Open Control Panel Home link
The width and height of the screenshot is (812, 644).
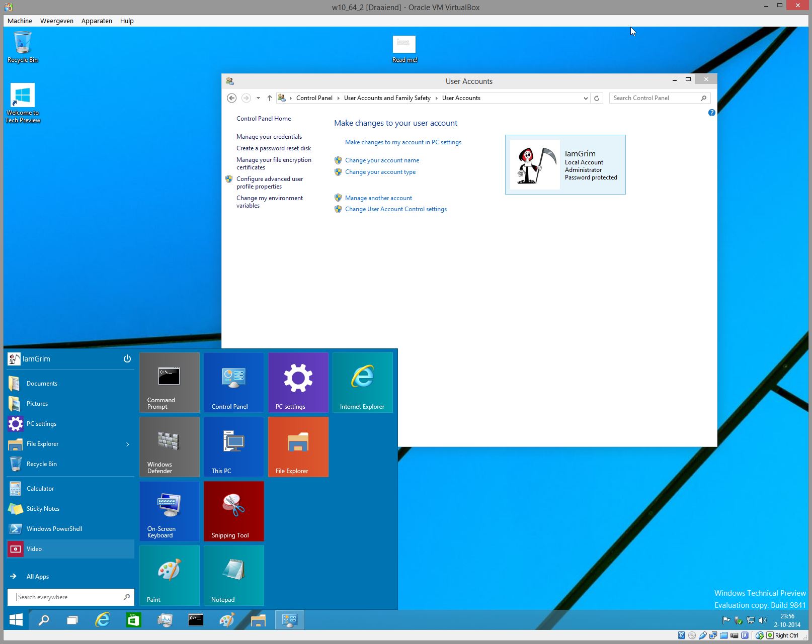click(264, 119)
